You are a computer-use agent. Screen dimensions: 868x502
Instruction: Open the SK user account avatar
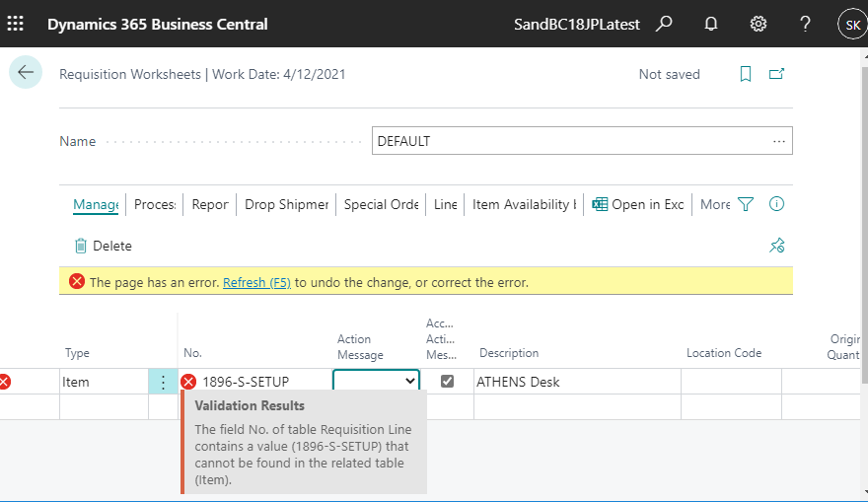[852, 25]
